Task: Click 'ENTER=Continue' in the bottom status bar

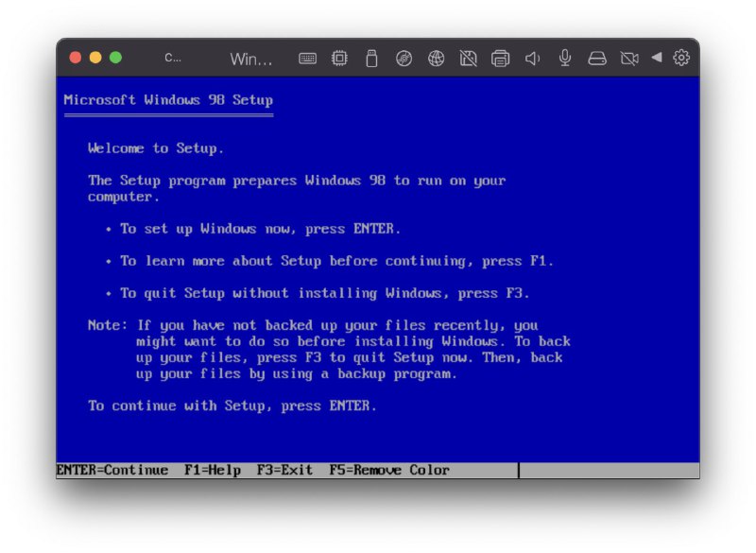Action: [112, 470]
